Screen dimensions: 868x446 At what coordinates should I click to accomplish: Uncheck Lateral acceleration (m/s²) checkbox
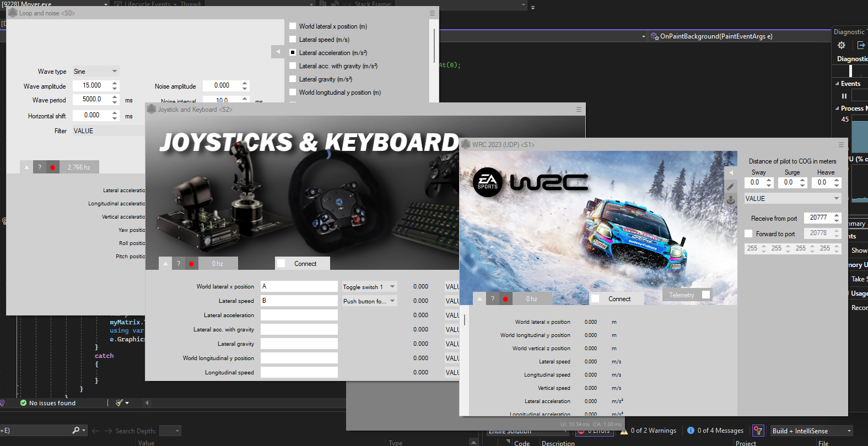293,53
